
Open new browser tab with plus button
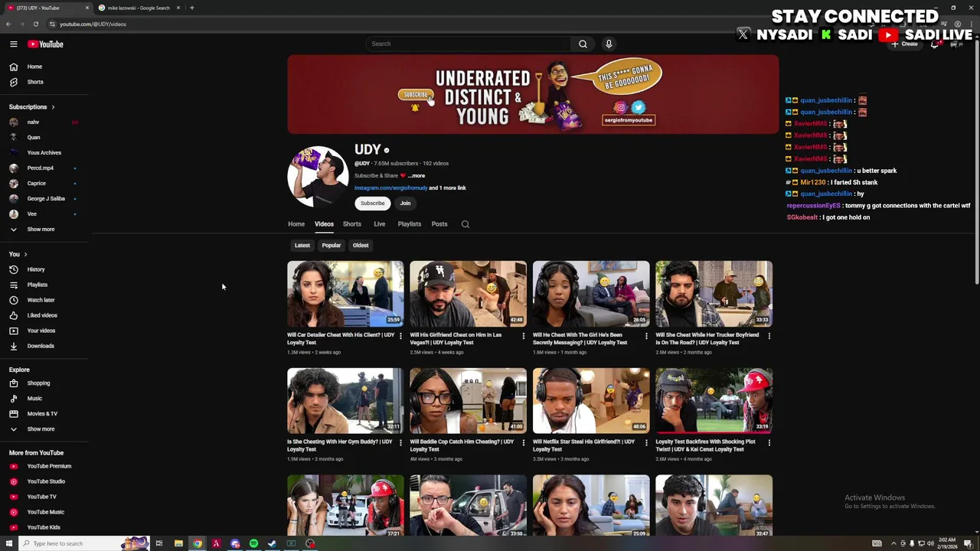click(191, 8)
